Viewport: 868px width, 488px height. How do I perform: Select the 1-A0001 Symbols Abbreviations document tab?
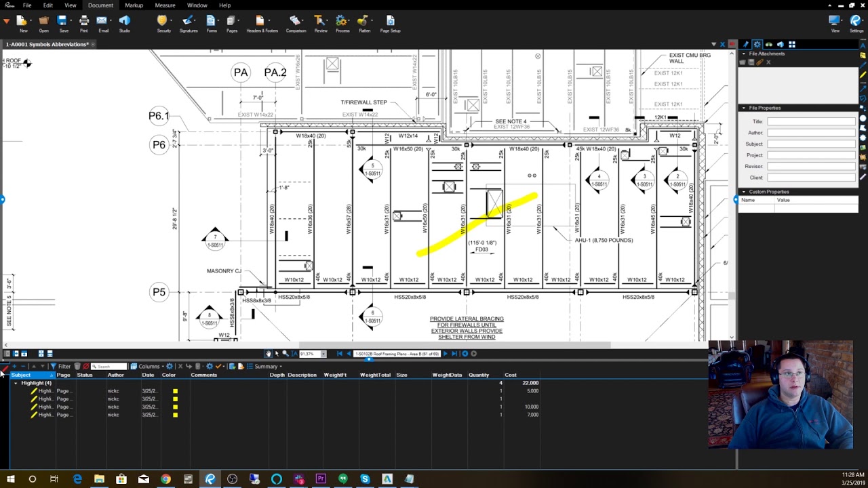[47, 44]
